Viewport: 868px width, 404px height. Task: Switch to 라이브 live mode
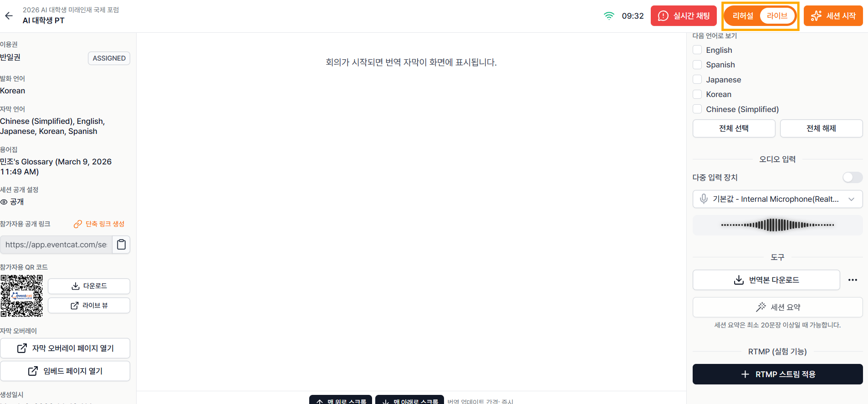777,16
